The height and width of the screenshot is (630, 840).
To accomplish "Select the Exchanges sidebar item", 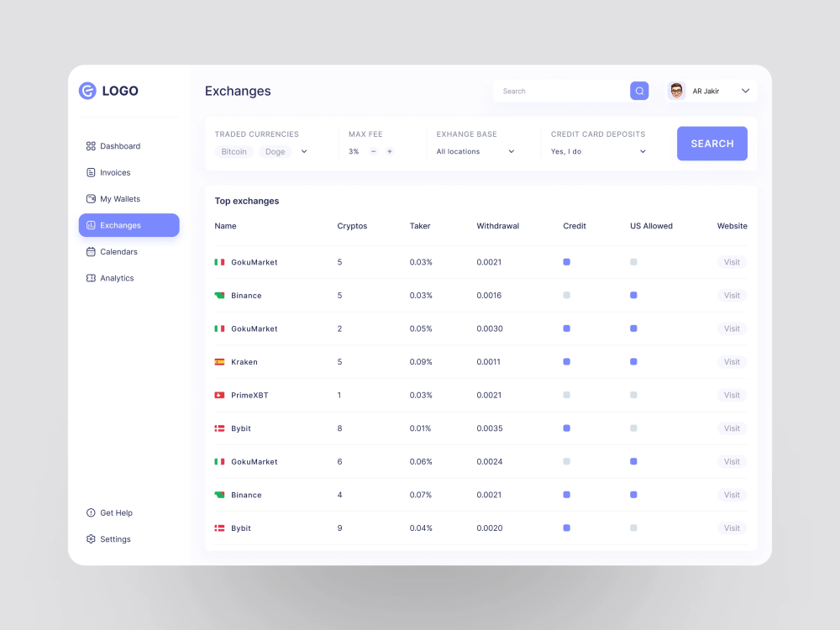I will tap(129, 225).
